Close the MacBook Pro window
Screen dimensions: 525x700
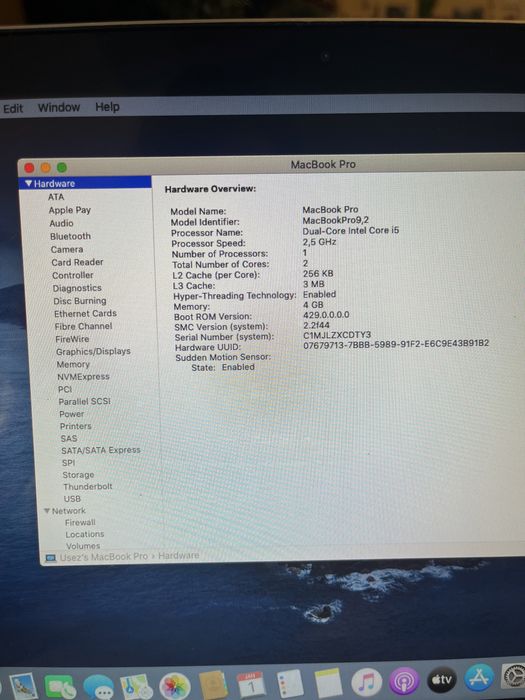point(29,168)
